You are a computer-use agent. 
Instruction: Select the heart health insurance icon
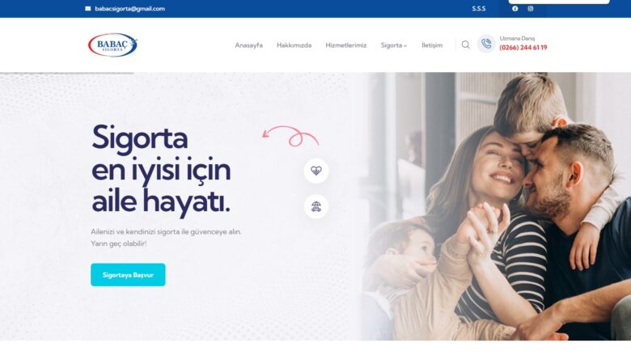click(316, 171)
